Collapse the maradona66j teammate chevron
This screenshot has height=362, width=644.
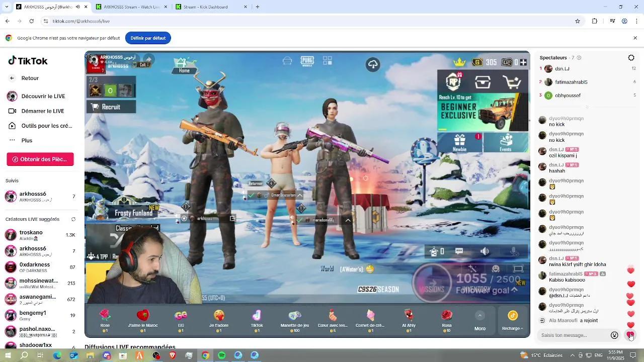coord(348,220)
